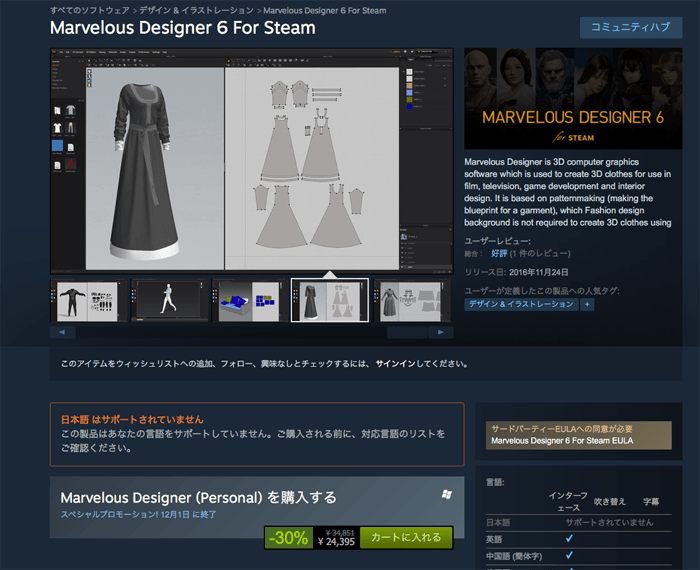Click 英語 language row label

click(494, 539)
